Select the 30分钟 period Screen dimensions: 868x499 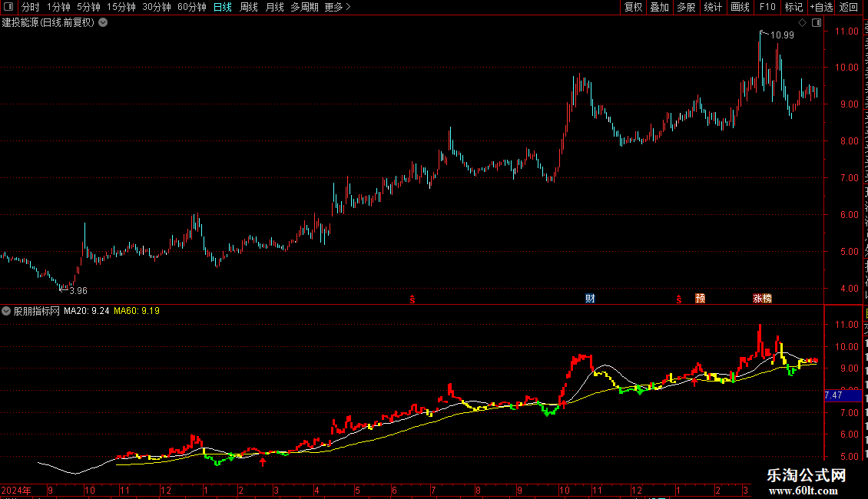(157, 7)
